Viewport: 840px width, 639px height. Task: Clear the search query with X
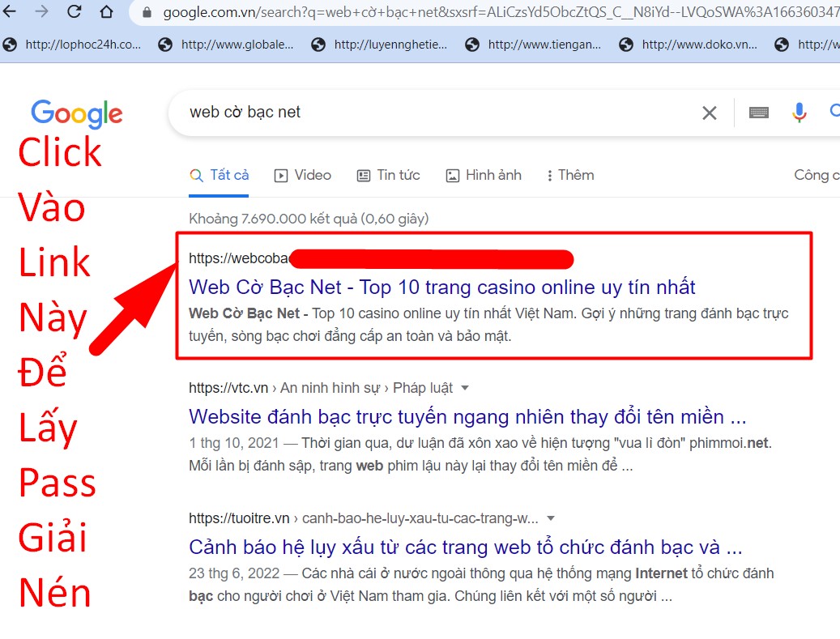pos(710,113)
